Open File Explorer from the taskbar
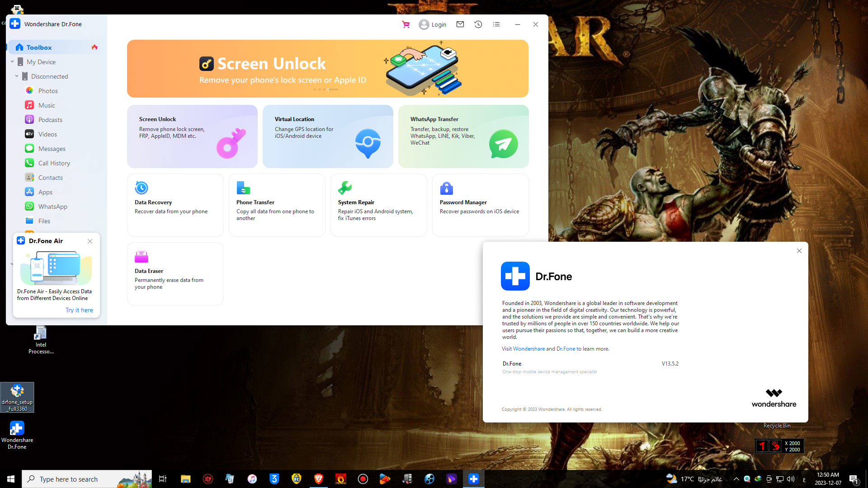Image resolution: width=868 pixels, height=488 pixels. 185,479
